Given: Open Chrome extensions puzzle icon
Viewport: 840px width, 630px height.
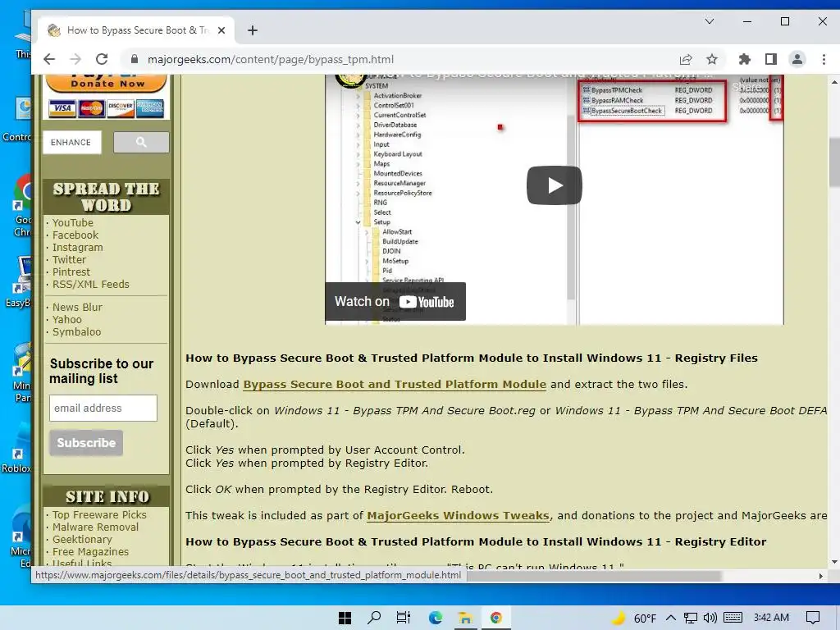Looking at the screenshot, I should (745, 59).
